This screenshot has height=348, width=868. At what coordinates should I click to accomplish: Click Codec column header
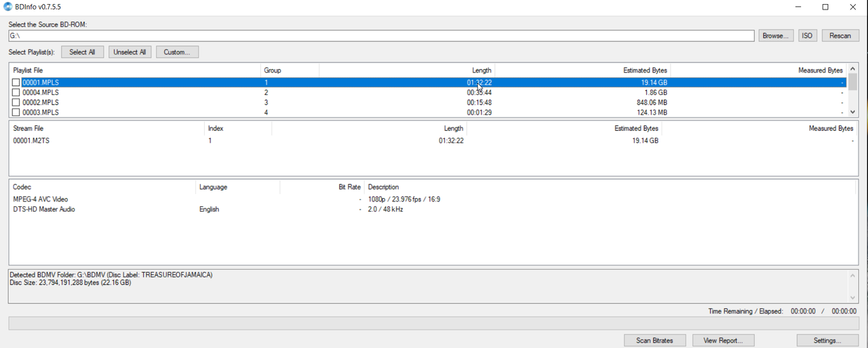pos(102,187)
